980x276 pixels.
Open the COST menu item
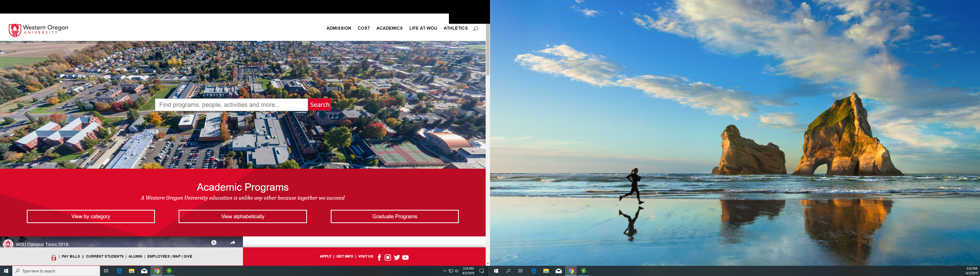click(x=364, y=28)
